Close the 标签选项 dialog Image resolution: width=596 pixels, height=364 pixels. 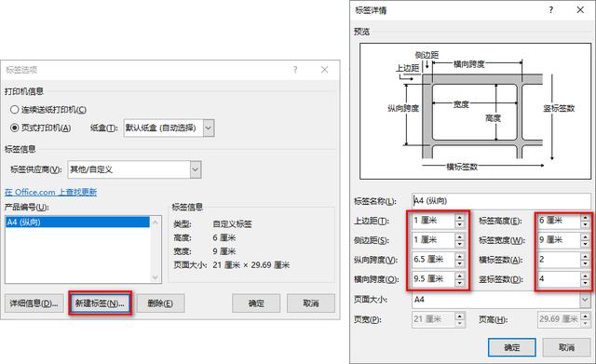click(324, 70)
